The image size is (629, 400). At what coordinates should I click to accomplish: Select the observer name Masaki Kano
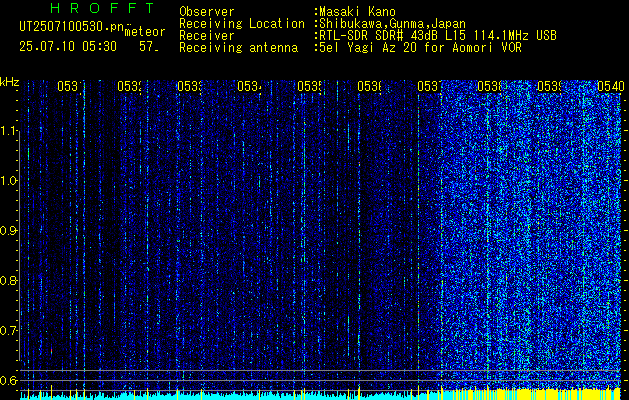[355, 12]
